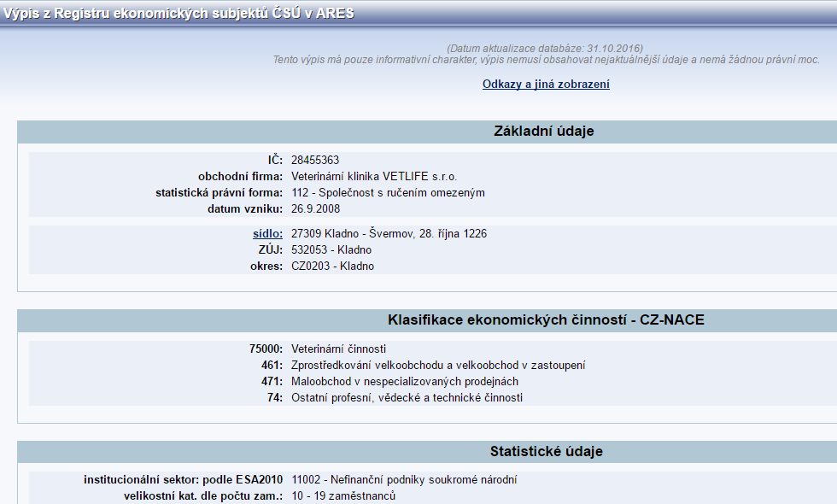837x504 pixels.
Task: Click '11002 - Nefinanční podniky soukromé národní'
Action: (404, 479)
